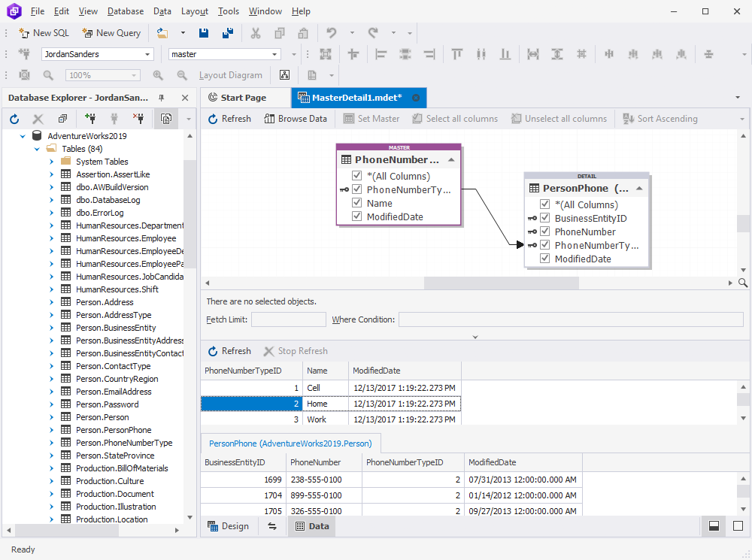Uncheck PhoneNumber column in PersonPhone table
Screen dimensions: 752x560
[x=544, y=231]
